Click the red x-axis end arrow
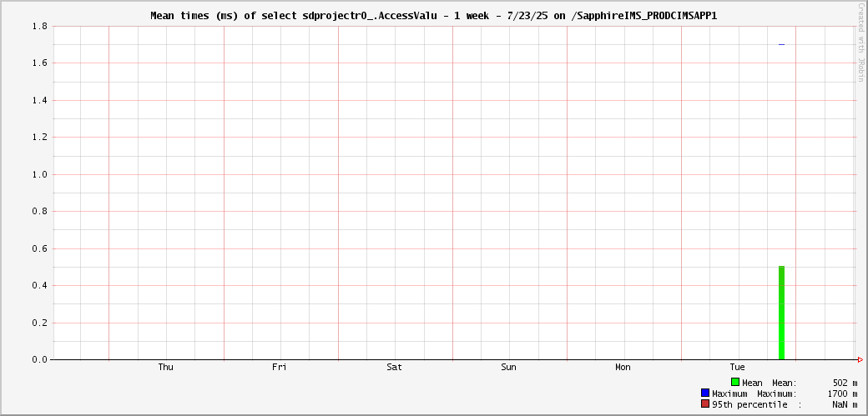The height and width of the screenshot is (416, 868). (x=860, y=359)
